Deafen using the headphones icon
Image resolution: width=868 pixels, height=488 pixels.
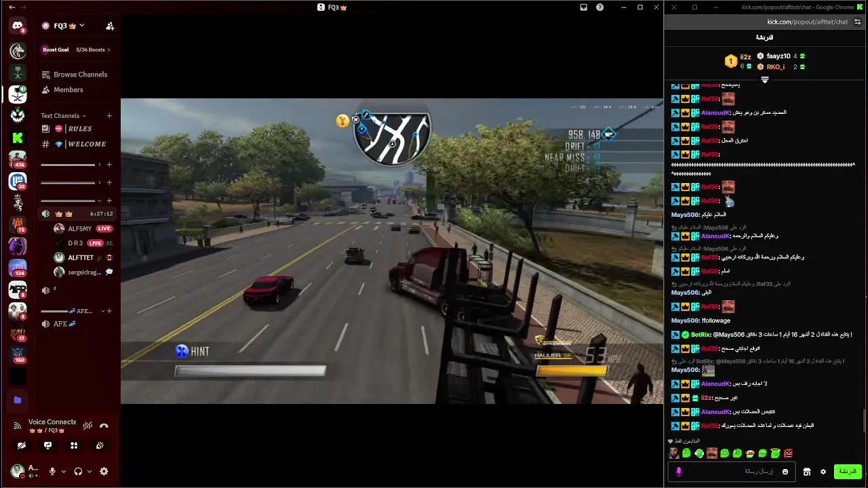click(78, 471)
